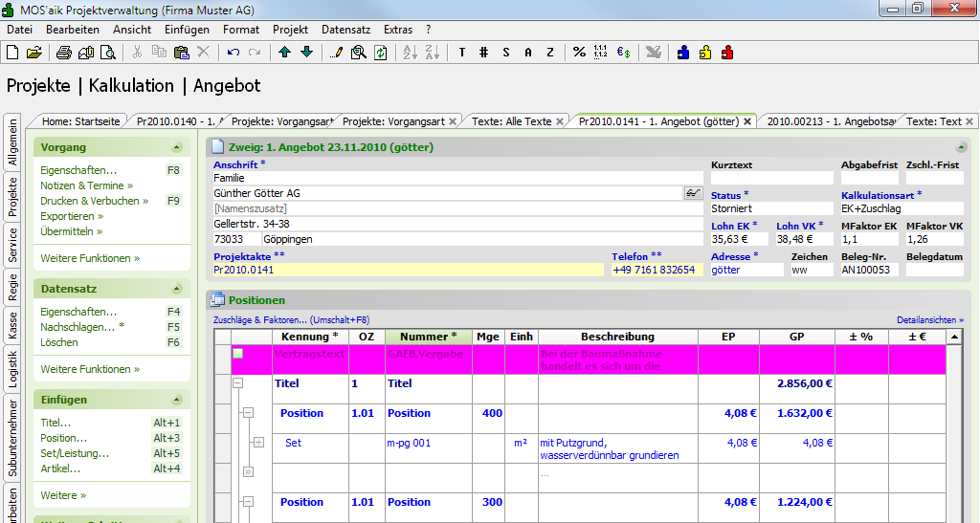
Task: Open print preview with the magnifier page icon
Action: pyautogui.click(x=108, y=53)
